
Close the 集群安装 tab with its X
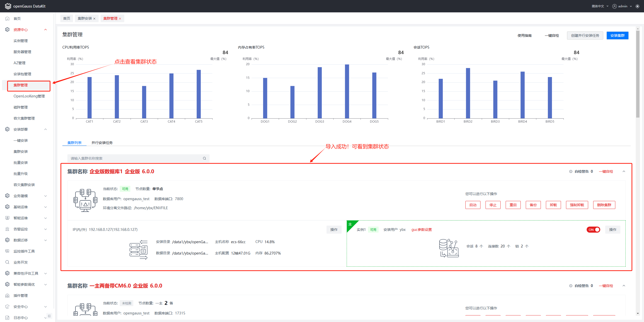click(94, 19)
